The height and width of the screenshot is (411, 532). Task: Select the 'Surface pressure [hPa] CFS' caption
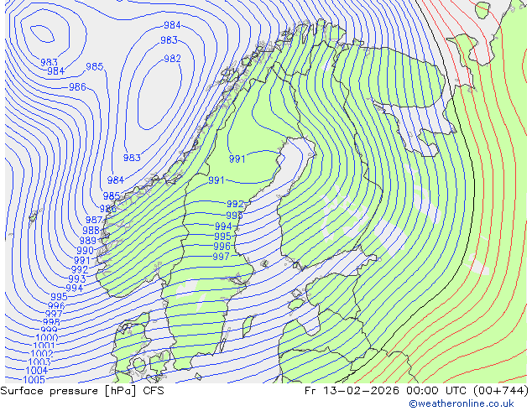click(82, 391)
